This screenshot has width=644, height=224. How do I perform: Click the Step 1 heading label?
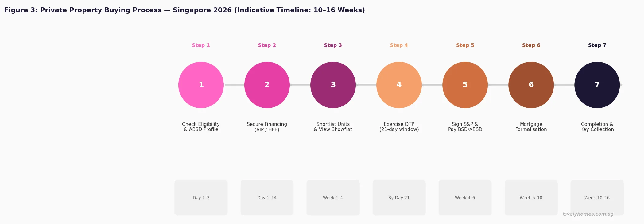[201, 45]
